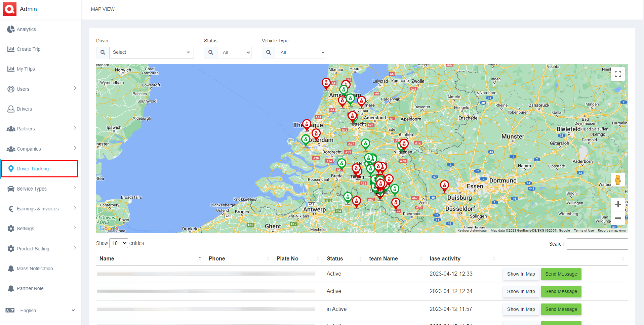Viewport: 644px width, 325px height.
Task: Click the table Search input field
Action: (x=597, y=244)
